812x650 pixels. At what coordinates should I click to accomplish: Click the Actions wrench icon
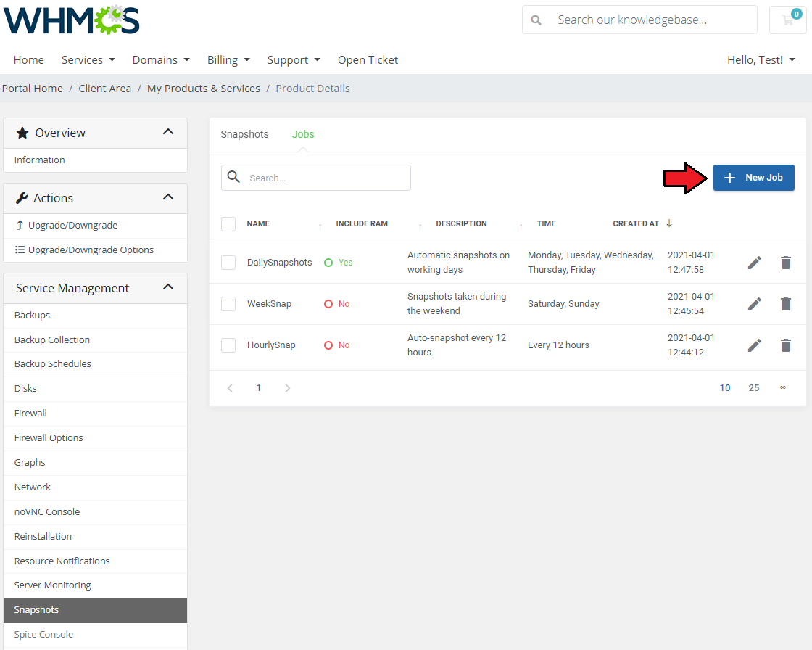[22, 198]
